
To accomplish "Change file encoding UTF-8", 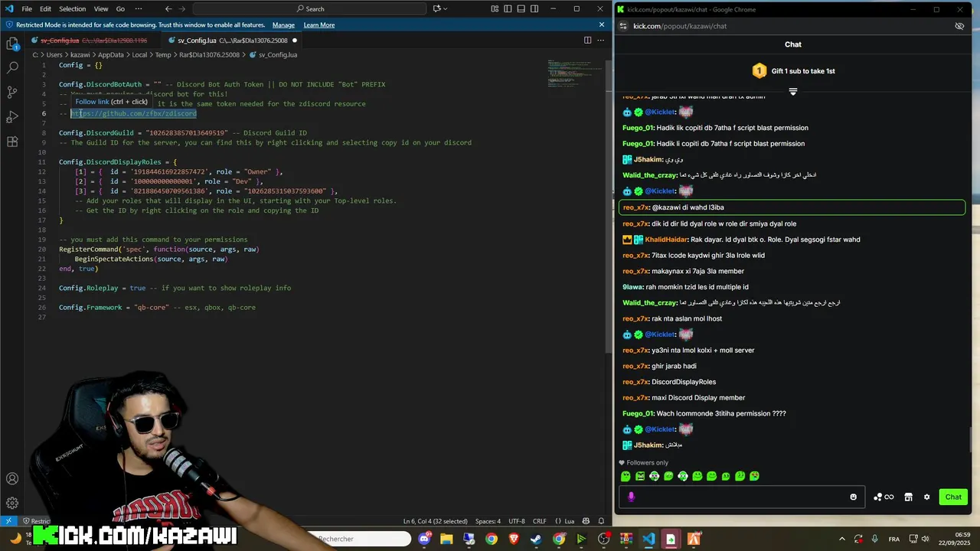I will point(517,521).
